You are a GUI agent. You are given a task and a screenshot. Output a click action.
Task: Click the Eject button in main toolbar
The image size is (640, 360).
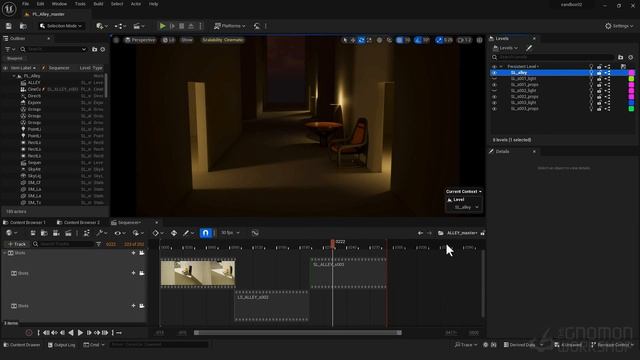pyautogui.click(x=191, y=26)
